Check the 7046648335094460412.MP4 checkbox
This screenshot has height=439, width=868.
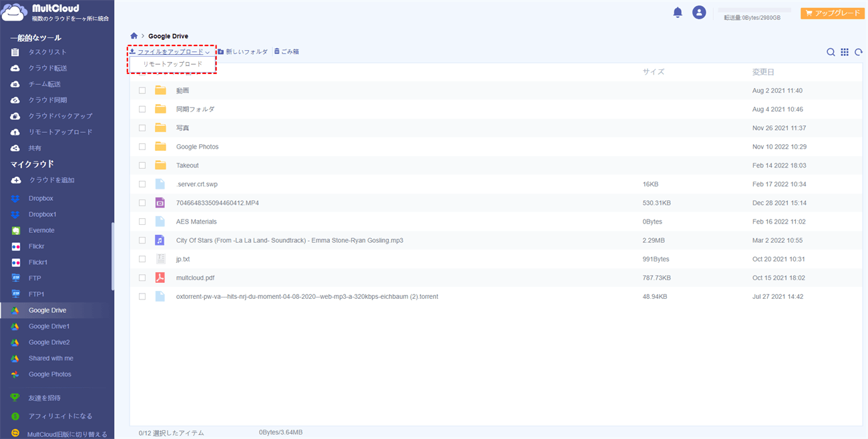coord(142,202)
